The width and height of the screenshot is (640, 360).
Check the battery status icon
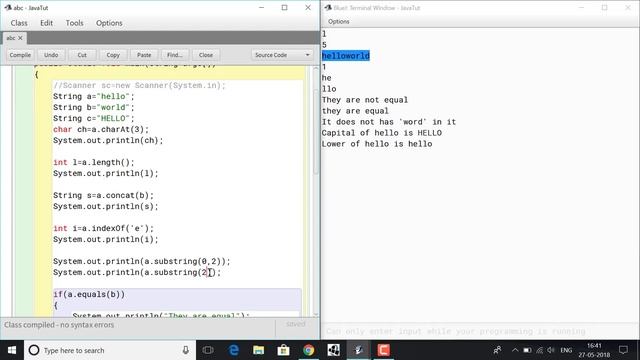tap(527, 350)
